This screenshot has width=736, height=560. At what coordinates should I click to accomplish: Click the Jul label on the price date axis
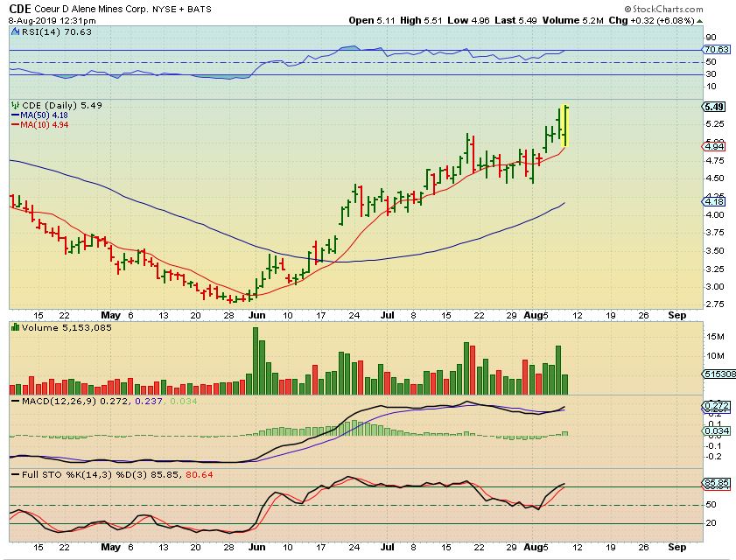click(387, 316)
